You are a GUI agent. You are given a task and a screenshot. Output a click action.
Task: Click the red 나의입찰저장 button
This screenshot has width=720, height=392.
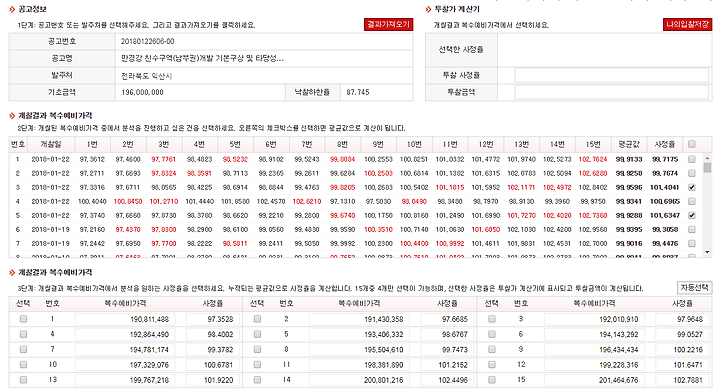[x=687, y=24]
